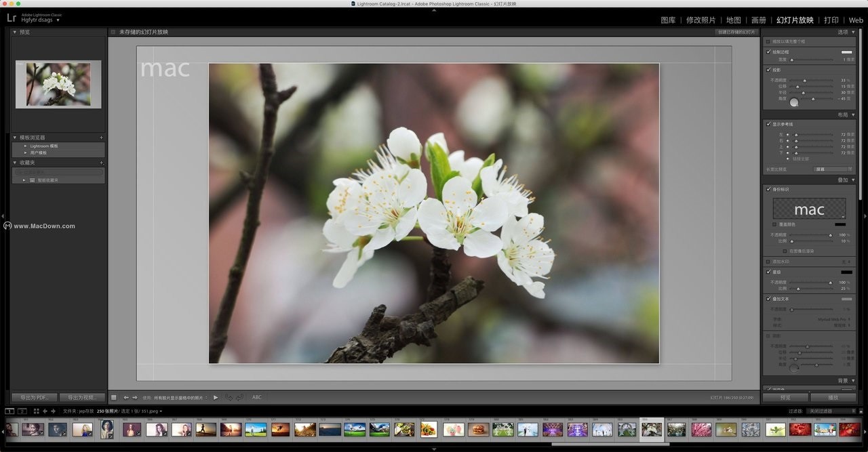This screenshot has height=452, width=868.
Task: Click the 播放 button at bottom right
Action: tap(833, 397)
